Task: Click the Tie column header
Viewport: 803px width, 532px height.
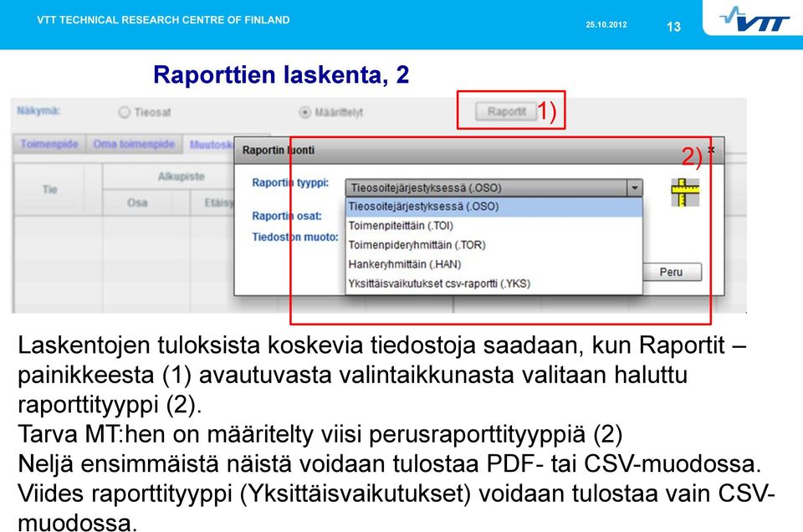Action: click(49, 189)
